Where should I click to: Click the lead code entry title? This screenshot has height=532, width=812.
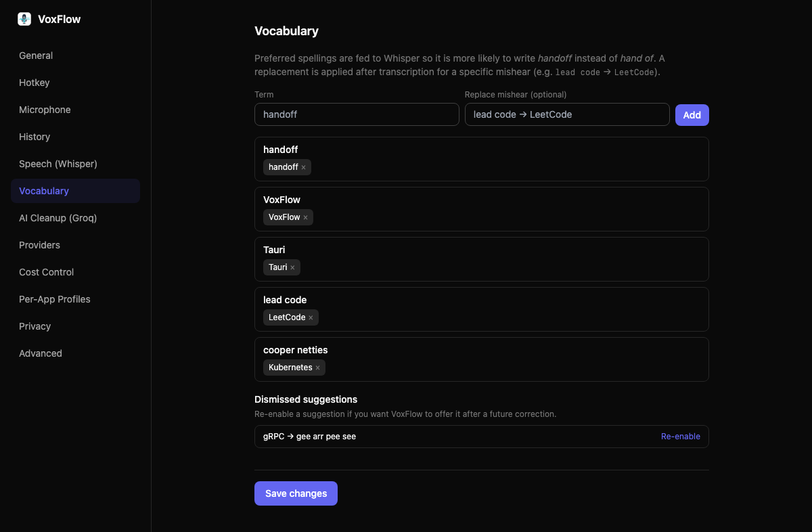pyautogui.click(x=285, y=300)
